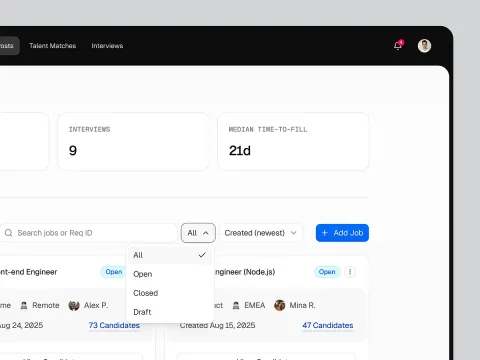
Task: Open the Created (newest) sort dropdown
Action: point(261,233)
